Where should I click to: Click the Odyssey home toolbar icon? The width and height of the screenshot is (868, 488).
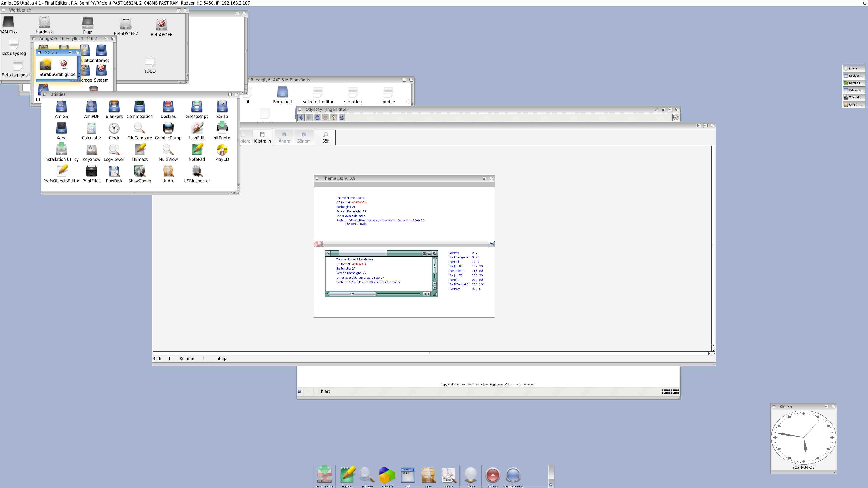coord(334,117)
